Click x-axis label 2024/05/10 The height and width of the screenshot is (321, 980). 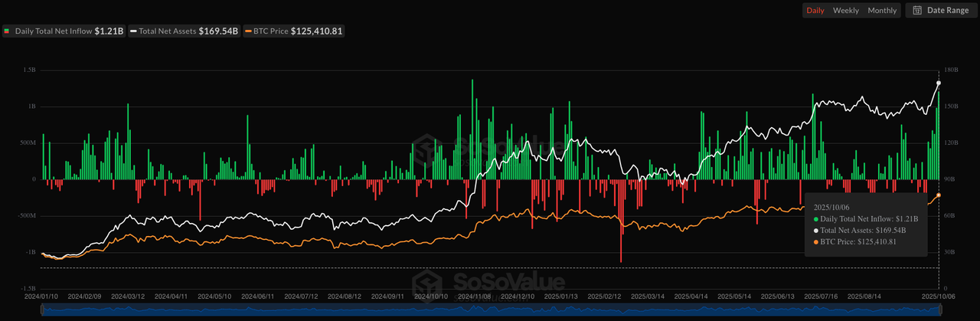tap(214, 296)
